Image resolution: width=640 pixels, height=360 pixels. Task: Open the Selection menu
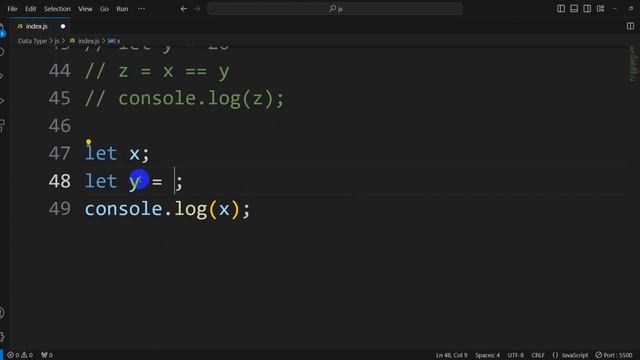tap(57, 9)
